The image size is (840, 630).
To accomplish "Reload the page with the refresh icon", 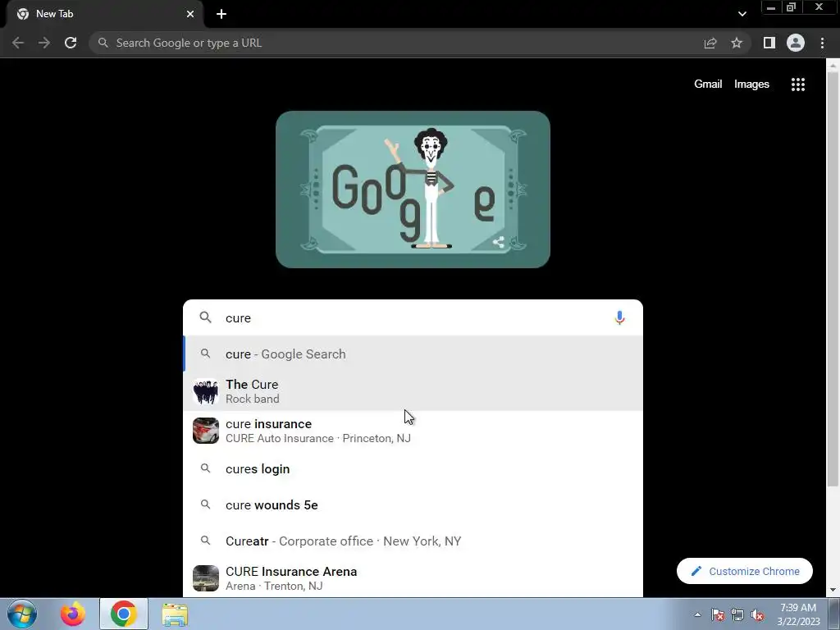I will coord(71,43).
